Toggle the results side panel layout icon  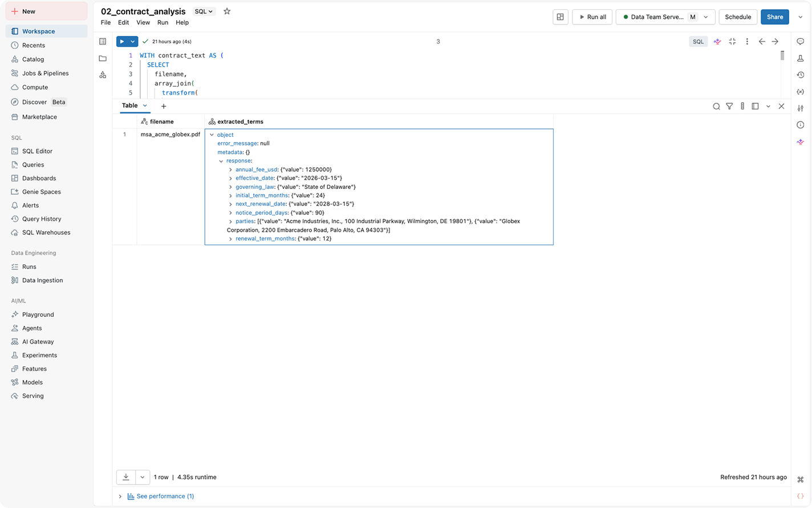755,106
